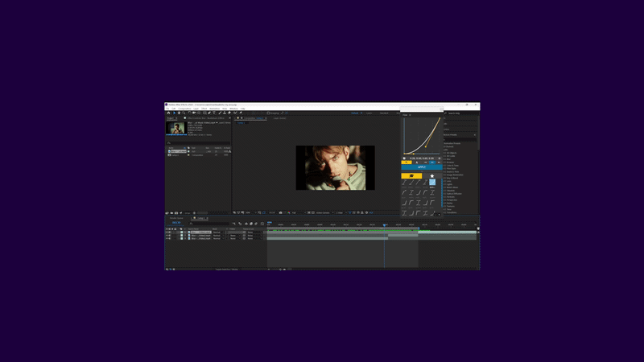Click the Search Help field
The height and width of the screenshot is (362, 644).
pos(461,113)
